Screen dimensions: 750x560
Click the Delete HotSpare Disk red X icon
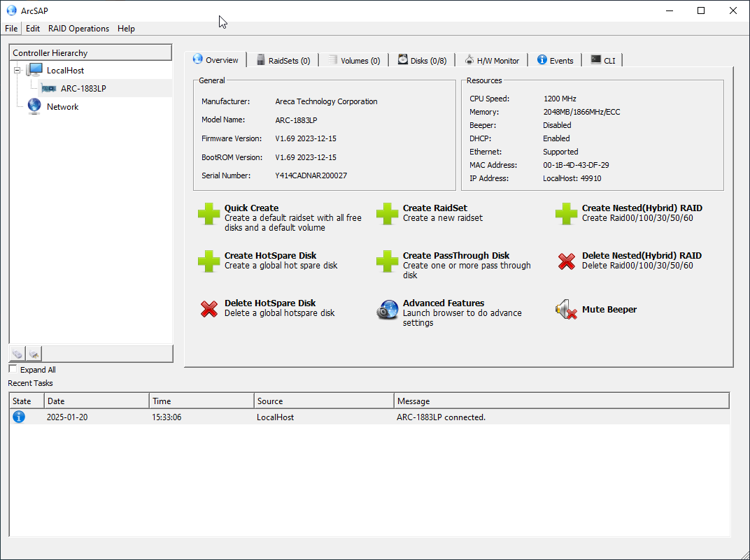pos(208,309)
